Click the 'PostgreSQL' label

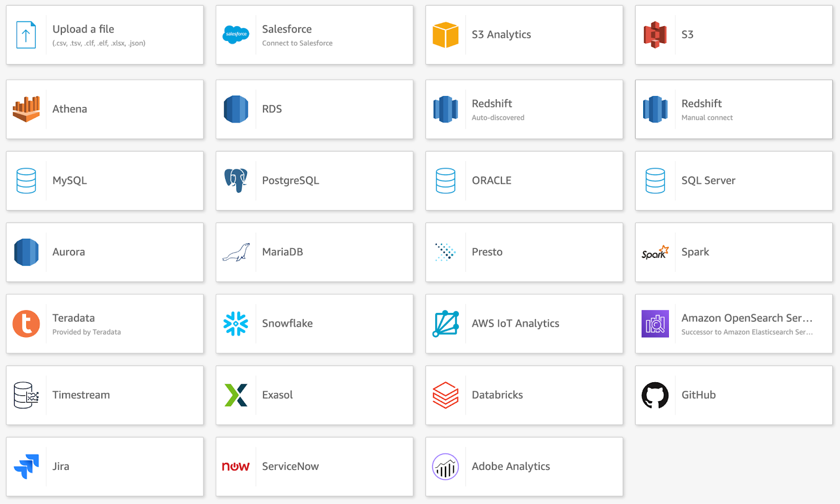click(x=291, y=181)
